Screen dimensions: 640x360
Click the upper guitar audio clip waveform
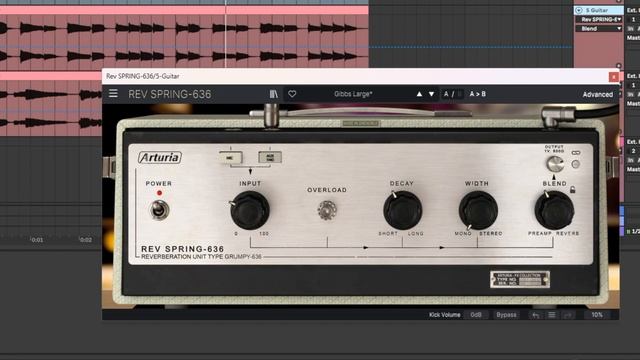184,41
